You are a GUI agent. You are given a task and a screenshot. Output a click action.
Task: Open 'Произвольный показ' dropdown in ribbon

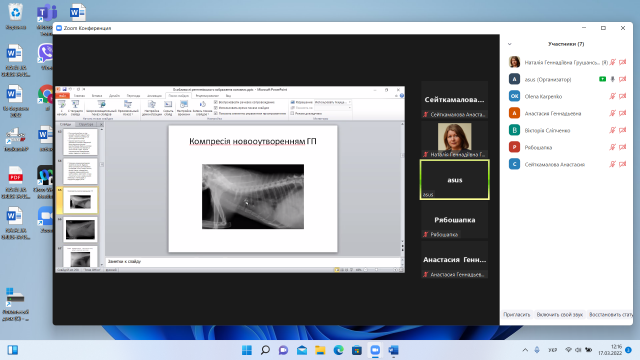click(128, 108)
